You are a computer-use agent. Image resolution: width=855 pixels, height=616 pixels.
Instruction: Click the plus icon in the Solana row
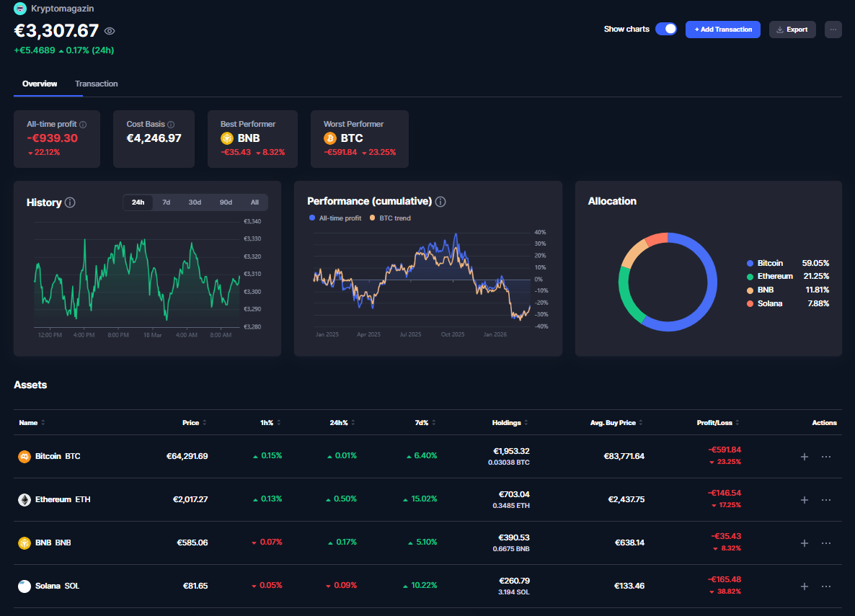pyautogui.click(x=805, y=586)
